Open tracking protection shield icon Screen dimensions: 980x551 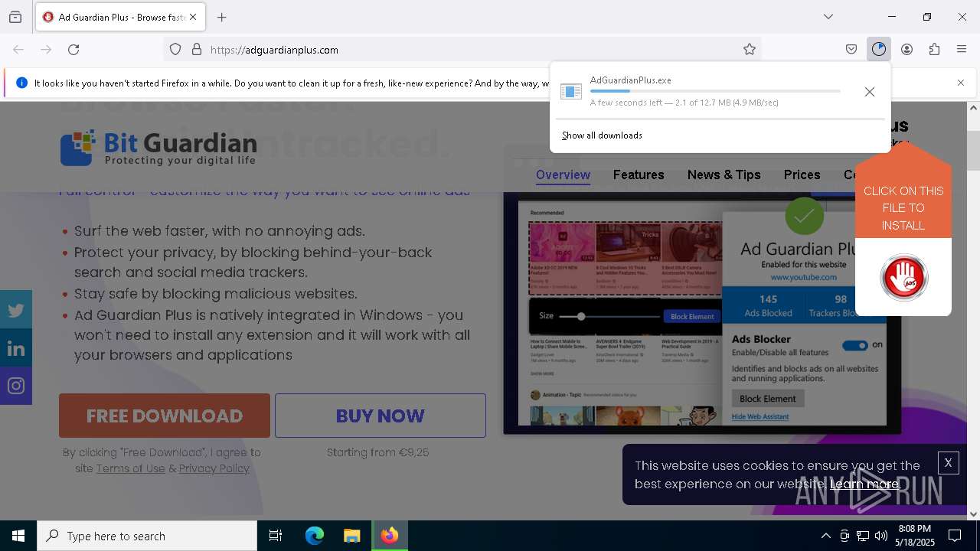tap(175, 50)
